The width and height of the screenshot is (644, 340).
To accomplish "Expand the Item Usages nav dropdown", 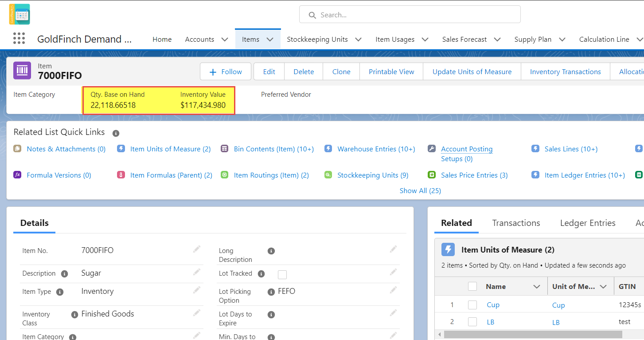I will [425, 40].
